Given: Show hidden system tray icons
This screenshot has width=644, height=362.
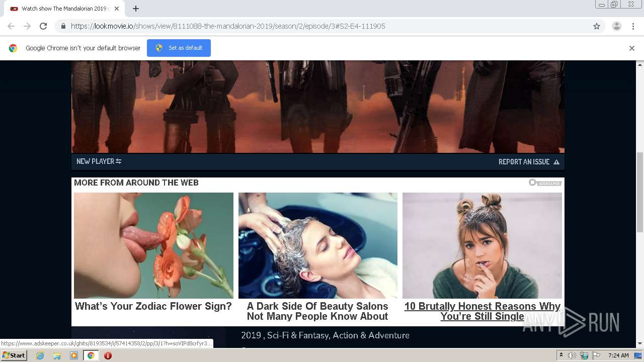Looking at the screenshot, I should (x=561, y=355).
